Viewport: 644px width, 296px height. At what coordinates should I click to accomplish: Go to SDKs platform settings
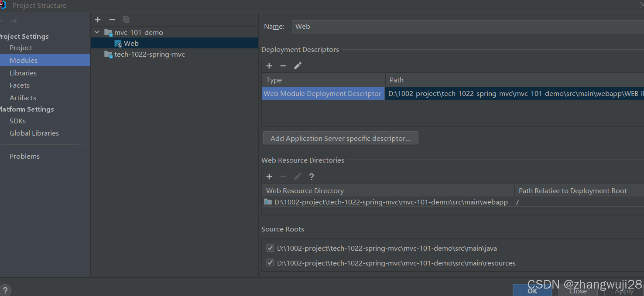pyautogui.click(x=17, y=121)
